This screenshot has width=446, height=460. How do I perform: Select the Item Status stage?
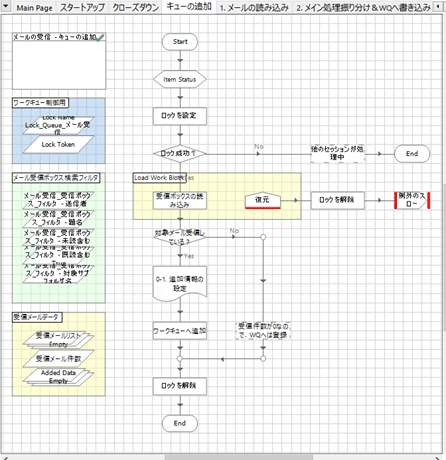[x=180, y=79]
